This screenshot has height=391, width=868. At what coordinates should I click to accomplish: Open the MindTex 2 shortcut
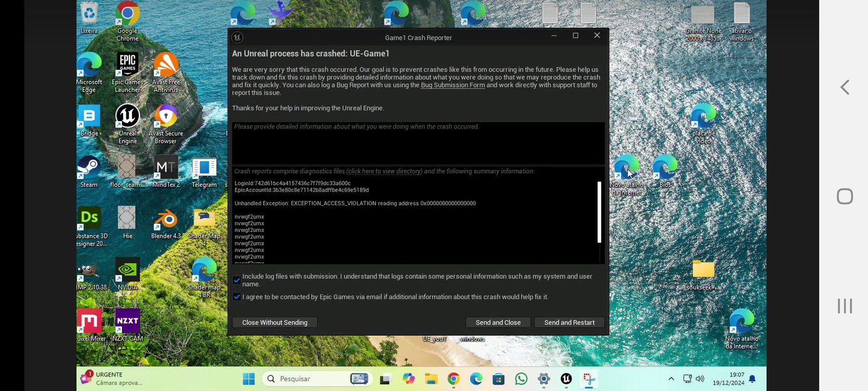coord(166,172)
